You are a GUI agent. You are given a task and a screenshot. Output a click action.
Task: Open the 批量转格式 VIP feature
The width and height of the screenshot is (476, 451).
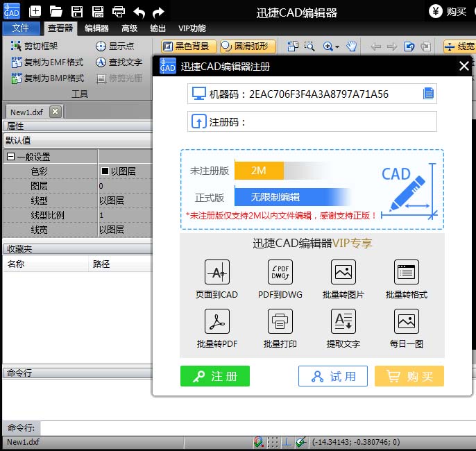pyautogui.click(x=406, y=279)
